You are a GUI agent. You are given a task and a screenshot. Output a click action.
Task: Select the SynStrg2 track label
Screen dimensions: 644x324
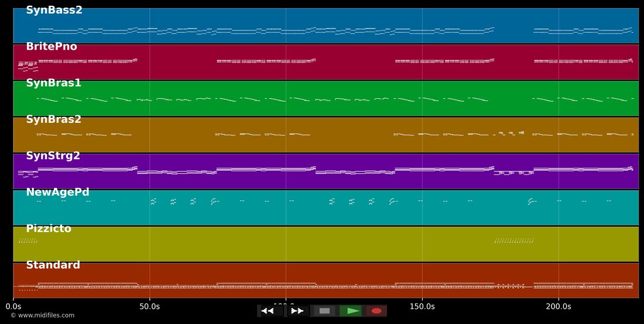click(x=53, y=156)
